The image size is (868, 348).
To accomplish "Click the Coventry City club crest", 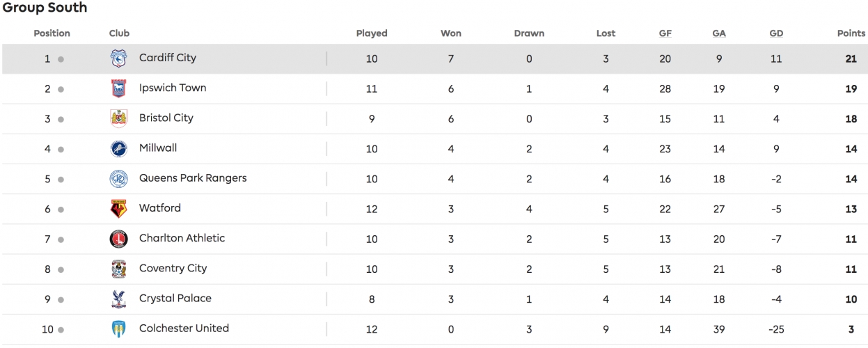I will tap(119, 269).
